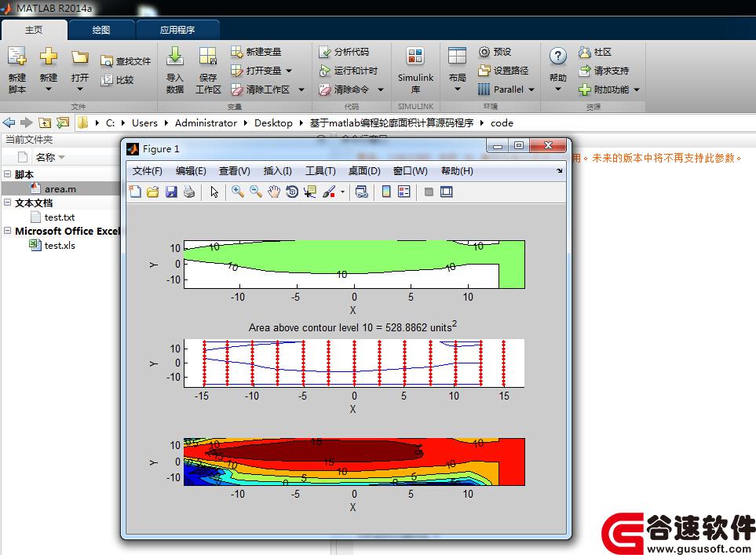Click the yellow plus New (新建) icon
Image resolution: width=756 pixels, height=555 pixels.
point(48,57)
